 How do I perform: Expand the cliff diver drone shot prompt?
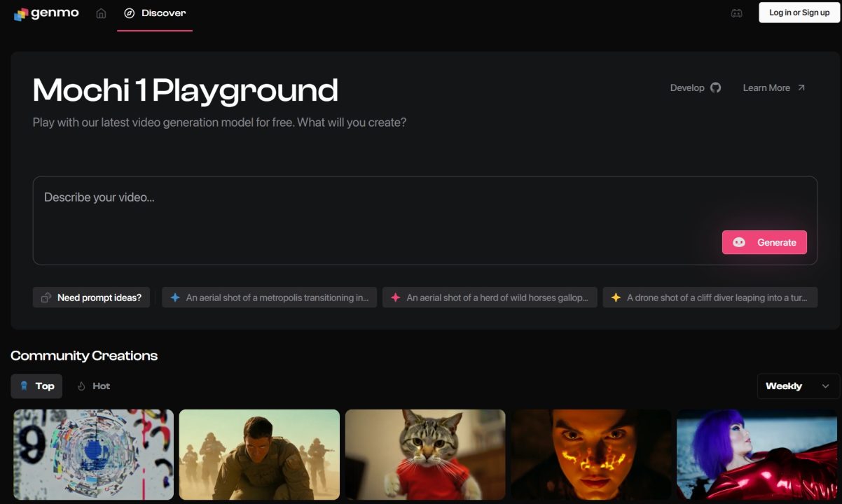pos(710,297)
